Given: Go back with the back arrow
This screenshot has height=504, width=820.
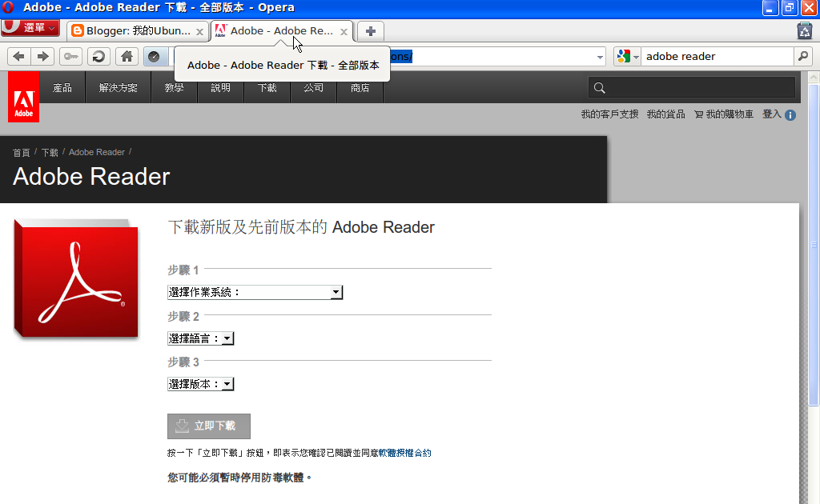Looking at the screenshot, I should pos(19,57).
